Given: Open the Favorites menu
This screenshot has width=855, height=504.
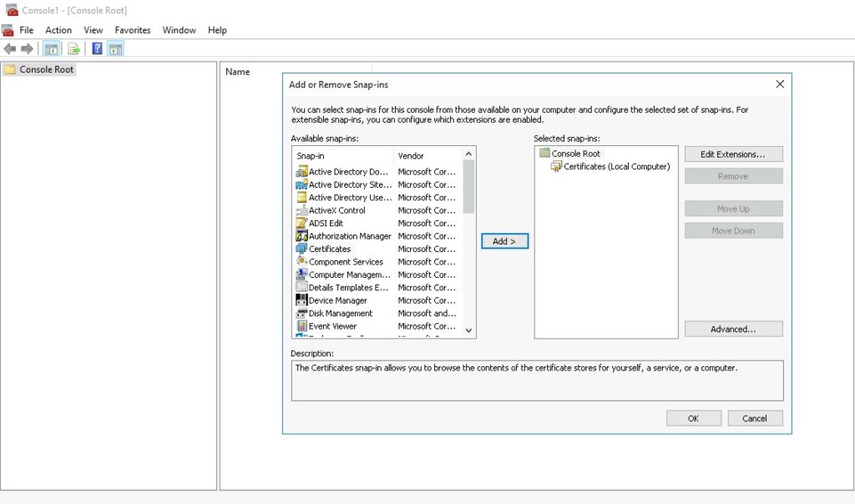Looking at the screenshot, I should click(133, 30).
